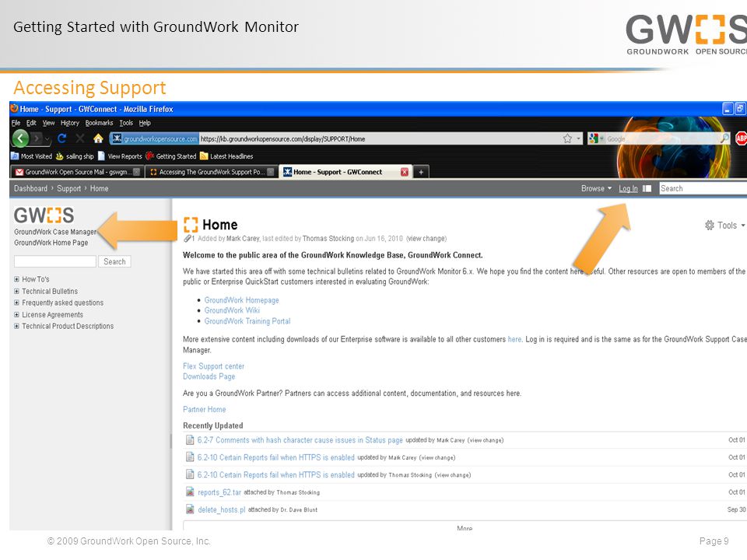
Task: Expand Frequently asked questions tree node
Action: coord(16,303)
